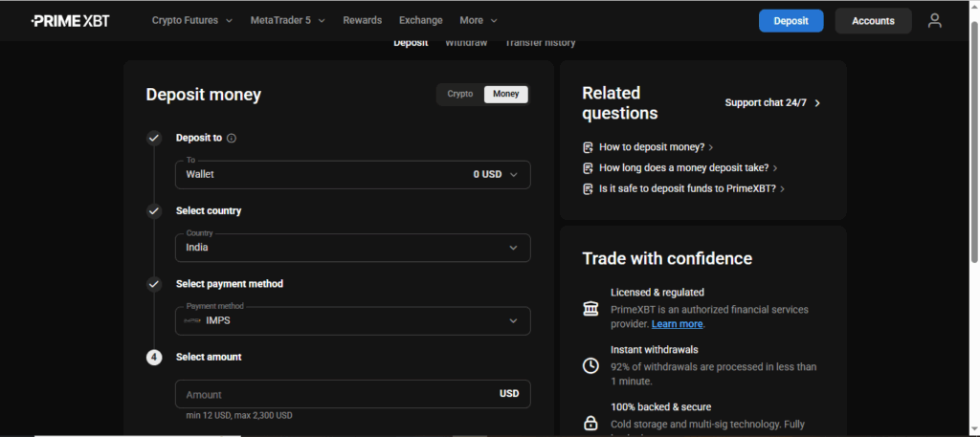
Task: Click the clock icon for Instant withdrawals
Action: coord(590,365)
